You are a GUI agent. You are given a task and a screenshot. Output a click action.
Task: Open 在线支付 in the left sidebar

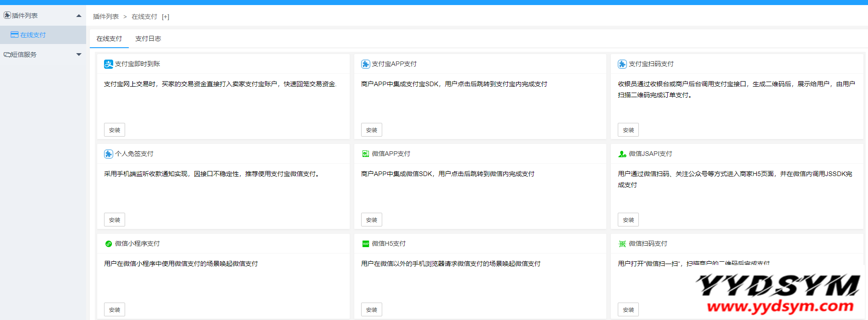pos(33,35)
